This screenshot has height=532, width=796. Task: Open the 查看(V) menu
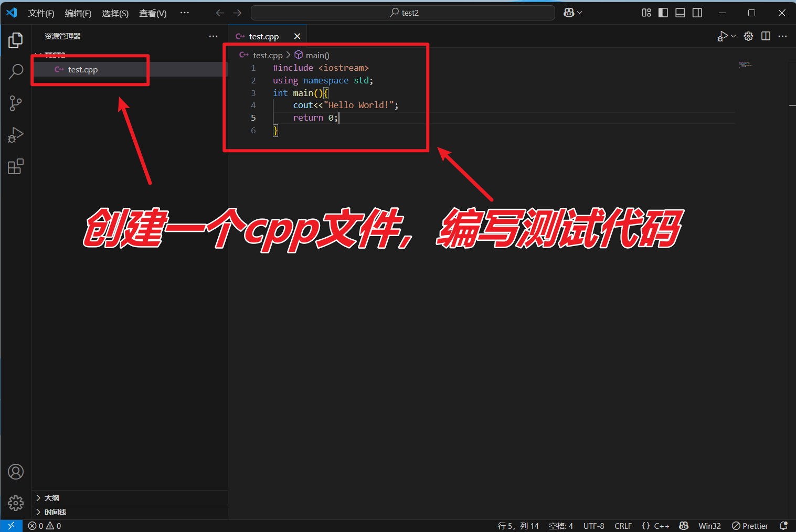point(153,13)
